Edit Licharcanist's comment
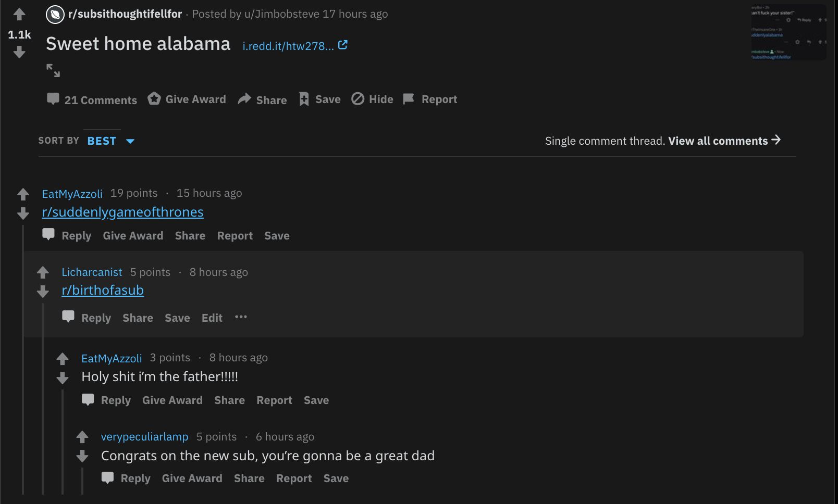This screenshot has height=504, width=838. click(212, 318)
